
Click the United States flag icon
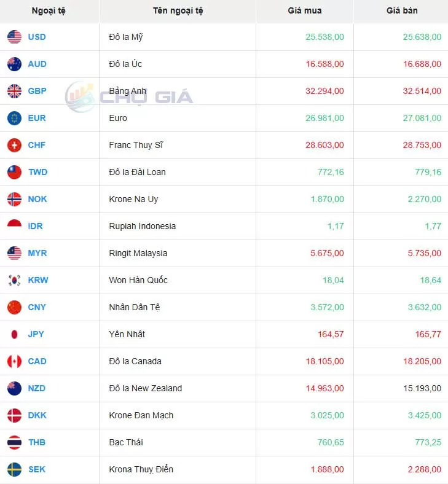pyautogui.click(x=14, y=37)
